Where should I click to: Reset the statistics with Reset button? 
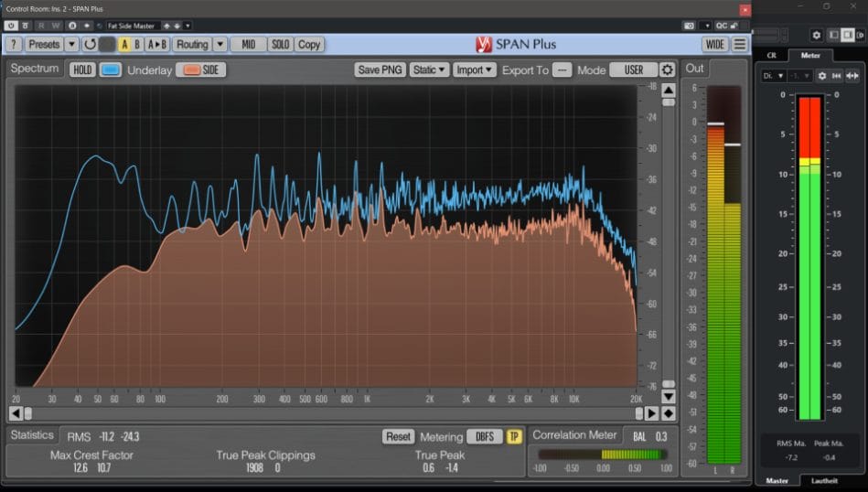[398, 437]
